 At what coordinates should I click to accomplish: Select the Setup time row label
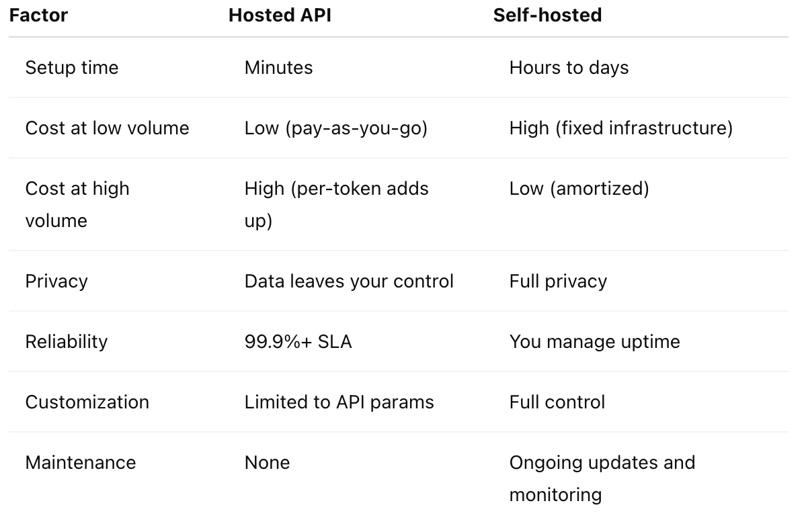(72, 68)
